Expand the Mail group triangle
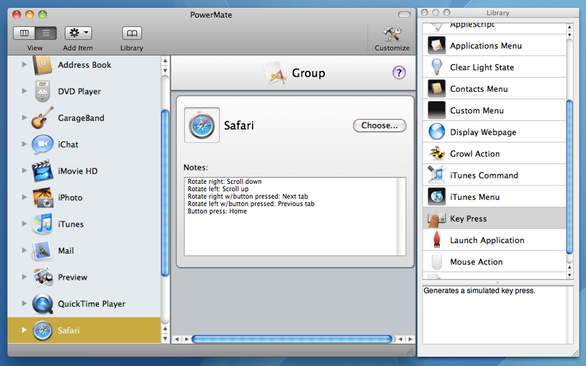 (x=24, y=250)
